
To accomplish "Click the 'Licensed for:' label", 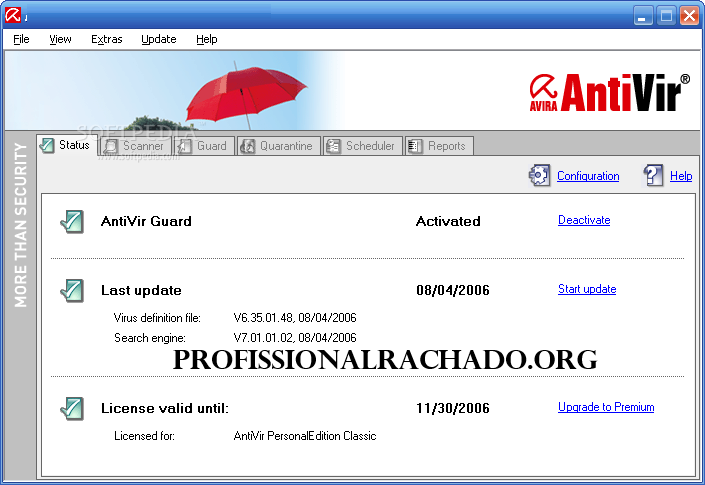I will 144,436.
